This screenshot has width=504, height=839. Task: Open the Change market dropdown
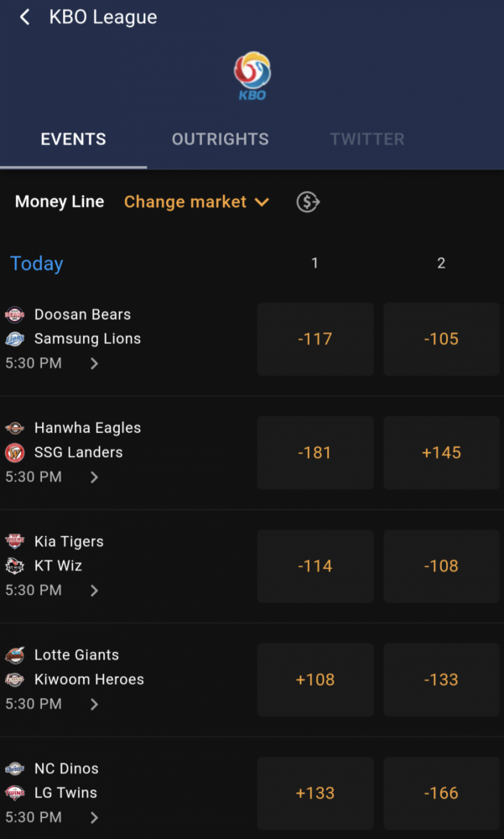(x=196, y=202)
